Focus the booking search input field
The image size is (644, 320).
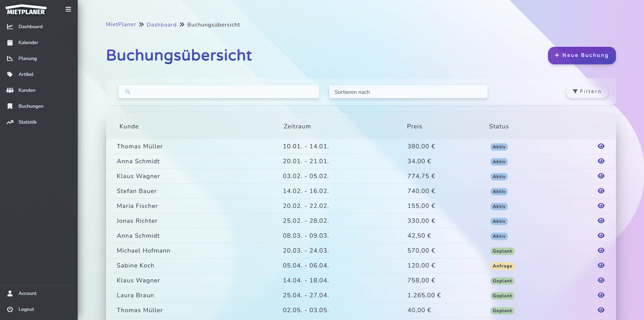pyautogui.click(x=219, y=92)
